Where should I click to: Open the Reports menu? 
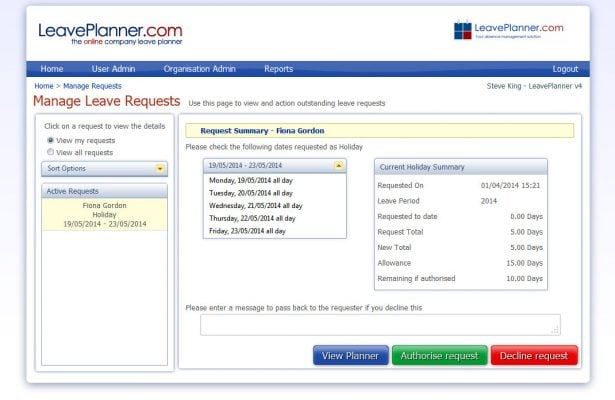(278, 69)
